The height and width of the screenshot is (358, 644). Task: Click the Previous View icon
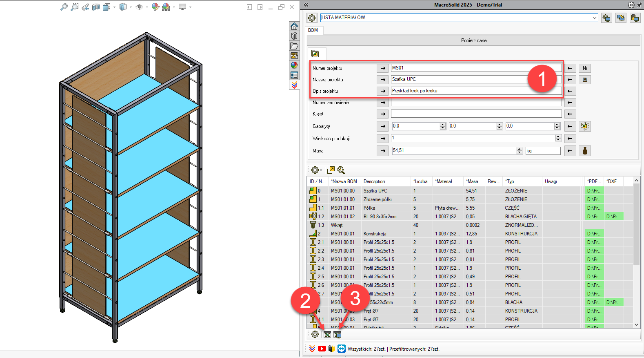(x=85, y=7)
